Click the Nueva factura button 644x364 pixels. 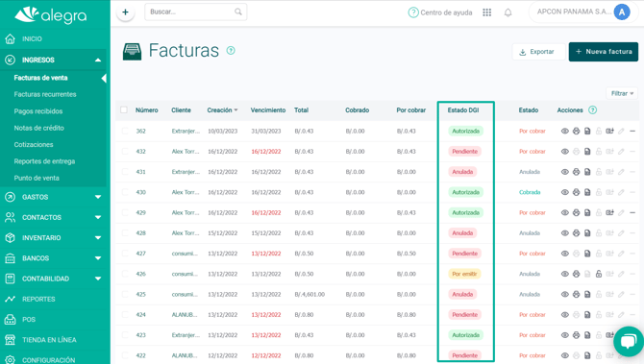click(604, 52)
